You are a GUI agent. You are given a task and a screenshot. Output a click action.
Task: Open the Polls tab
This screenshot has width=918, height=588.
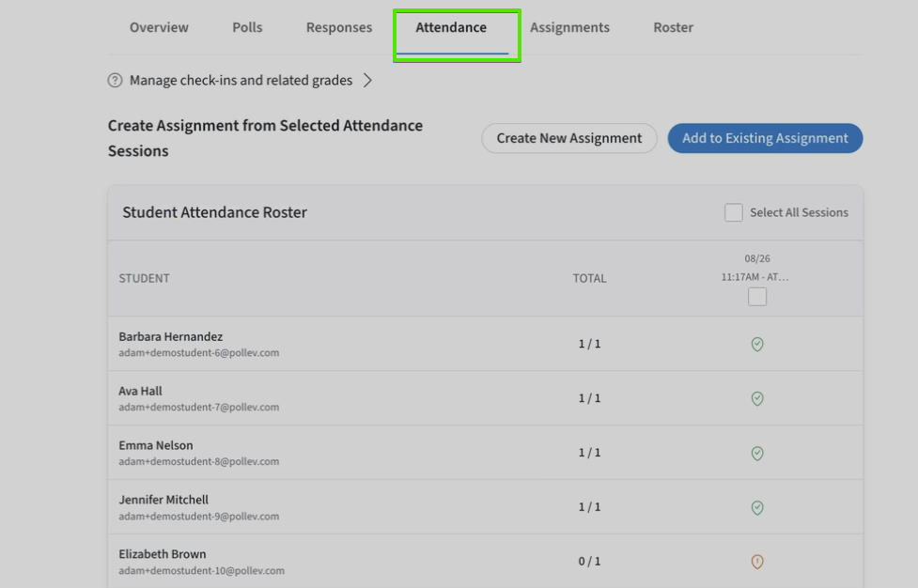coord(246,27)
